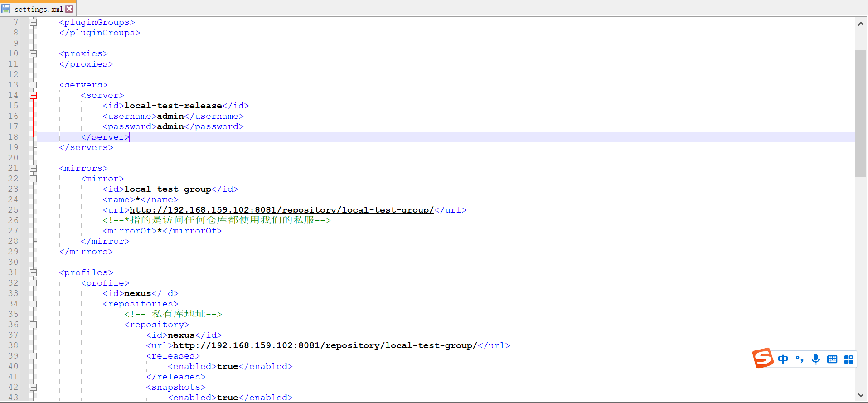Click the vertical scrollbar thumb
Image resolution: width=868 pixels, height=403 pixels.
[861, 113]
